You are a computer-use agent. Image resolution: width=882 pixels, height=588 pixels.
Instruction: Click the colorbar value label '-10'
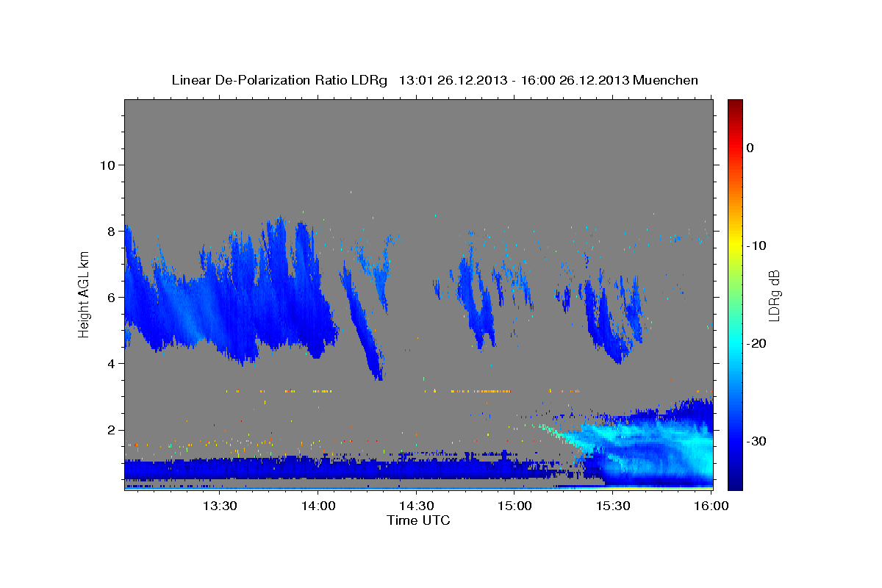pos(757,245)
